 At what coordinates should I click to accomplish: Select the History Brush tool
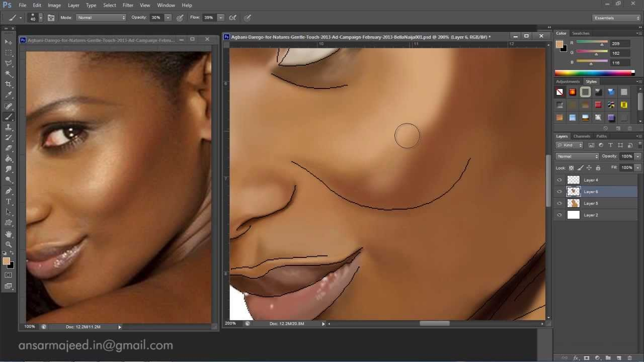9,138
